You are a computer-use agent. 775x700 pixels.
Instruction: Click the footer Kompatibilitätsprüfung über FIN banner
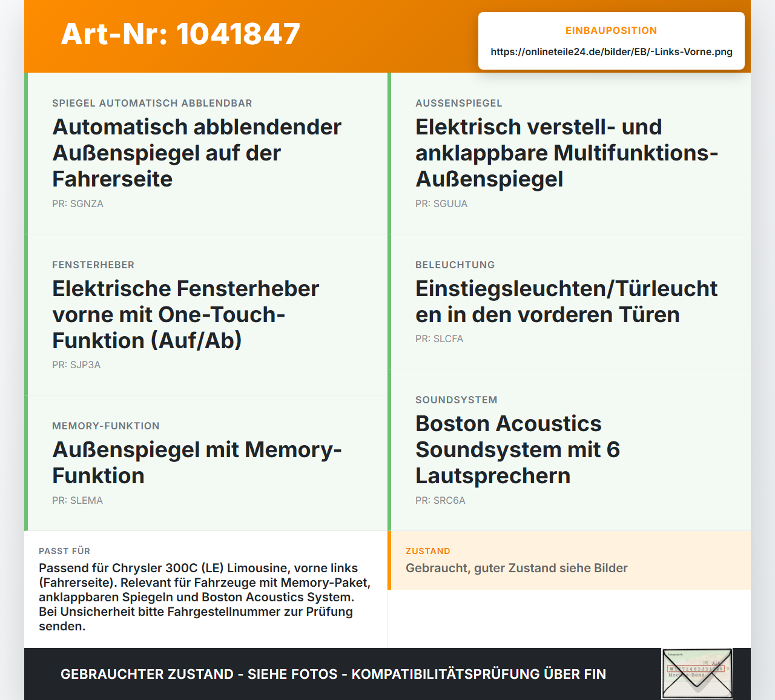[333, 674]
